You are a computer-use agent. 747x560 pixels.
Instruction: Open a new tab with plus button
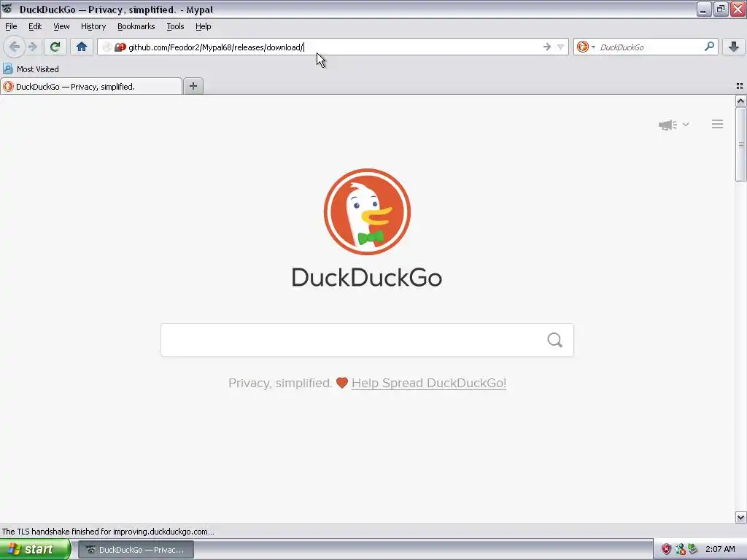[x=193, y=86]
